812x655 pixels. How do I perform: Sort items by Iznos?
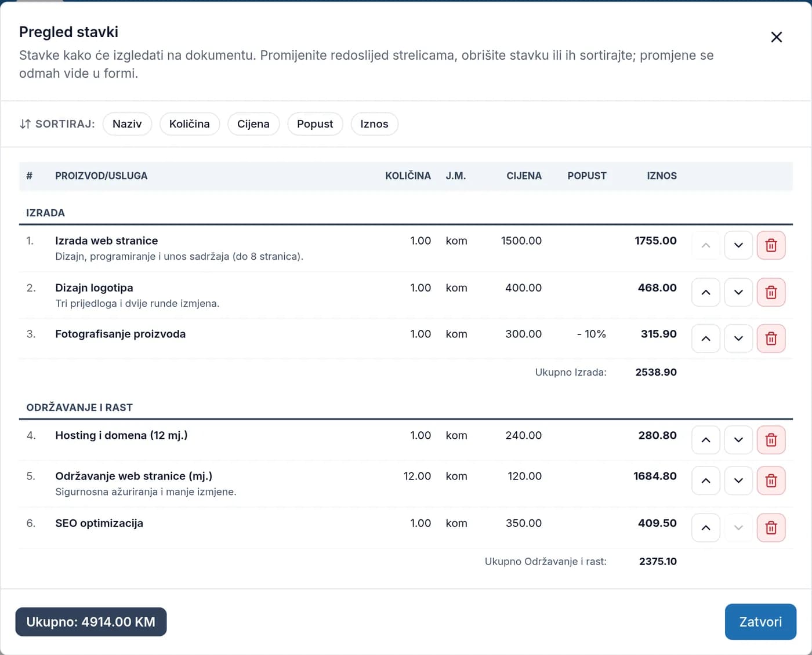(374, 124)
